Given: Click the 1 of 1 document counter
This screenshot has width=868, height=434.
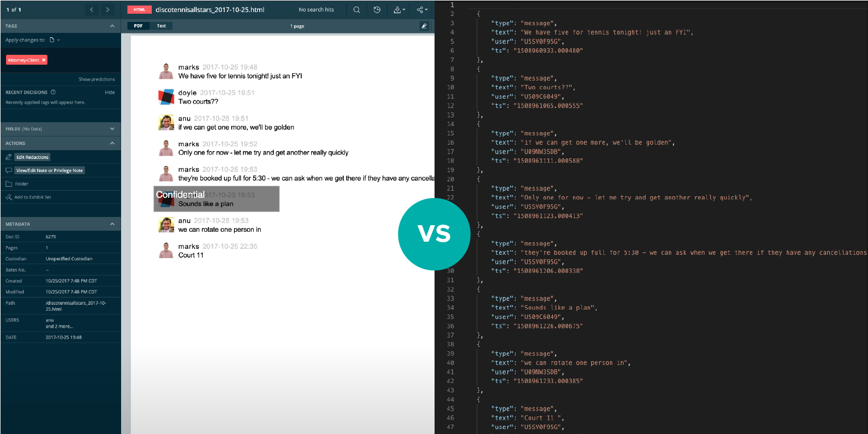Looking at the screenshot, I should click(14, 9).
